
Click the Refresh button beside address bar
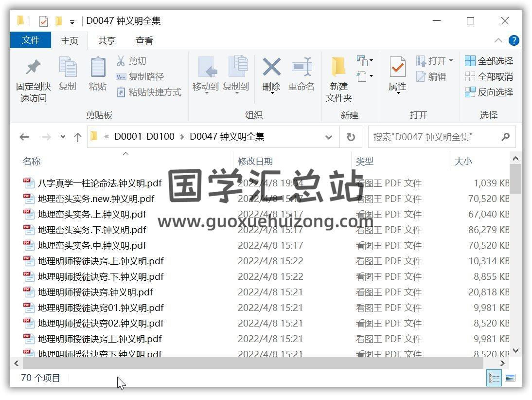(x=351, y=137)
